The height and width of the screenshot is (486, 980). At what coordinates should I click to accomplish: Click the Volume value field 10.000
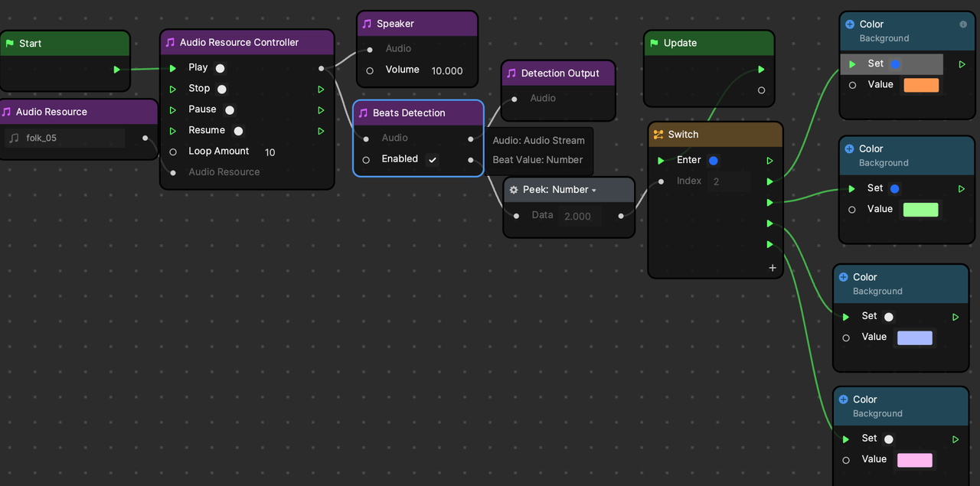447,70
